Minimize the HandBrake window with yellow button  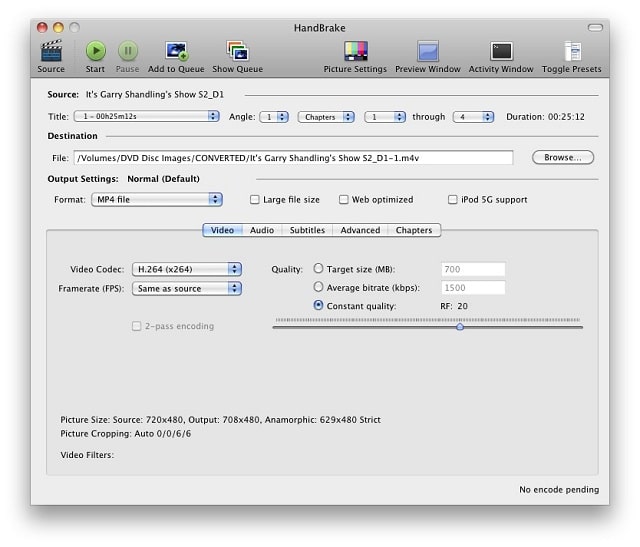(58, 27)
